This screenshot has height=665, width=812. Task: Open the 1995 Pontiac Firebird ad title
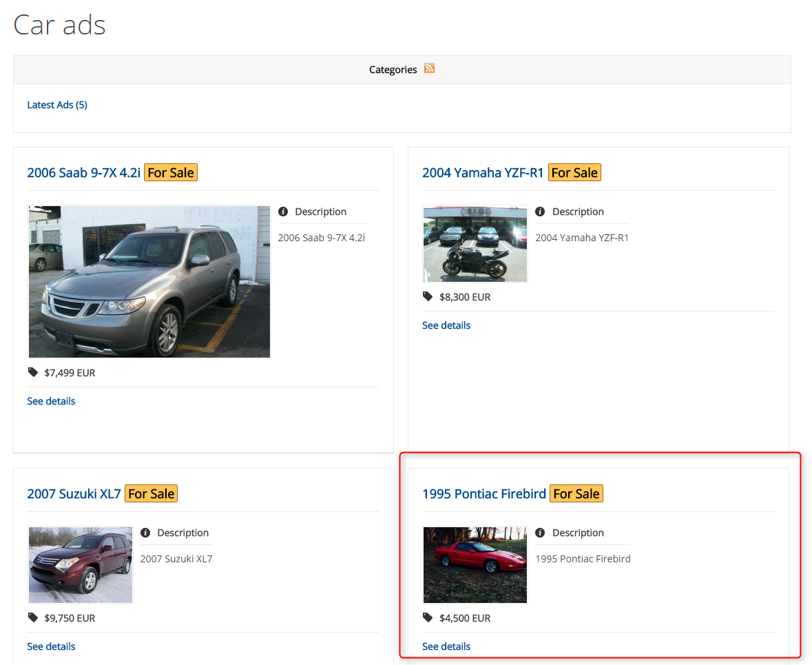pyautogui.click(x=484, y=493)
